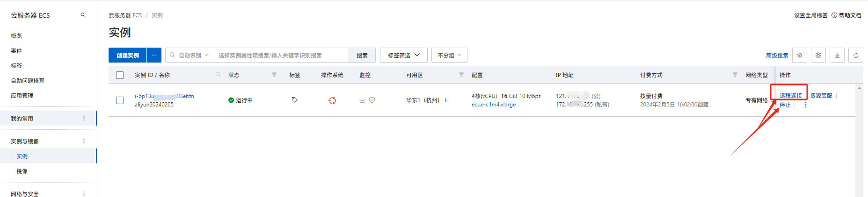
Task: Click the 创建实例 button
Action: (x=128, y=55)
